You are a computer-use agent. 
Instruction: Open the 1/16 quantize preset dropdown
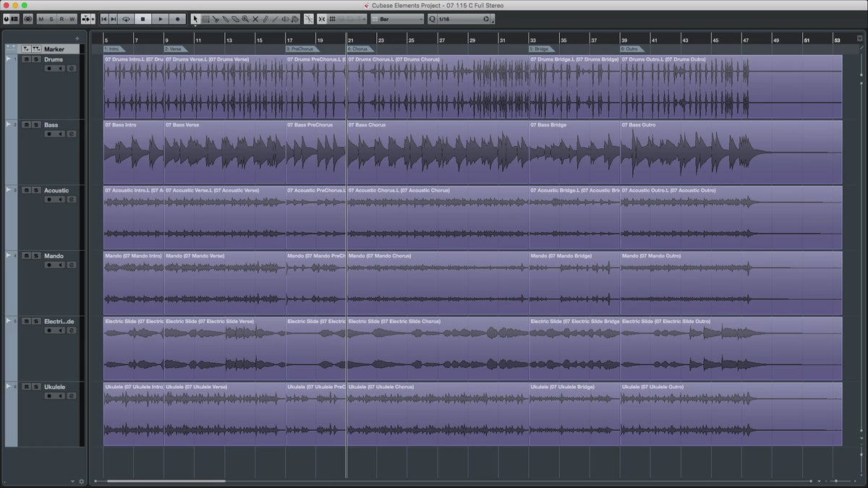[463, 19]
